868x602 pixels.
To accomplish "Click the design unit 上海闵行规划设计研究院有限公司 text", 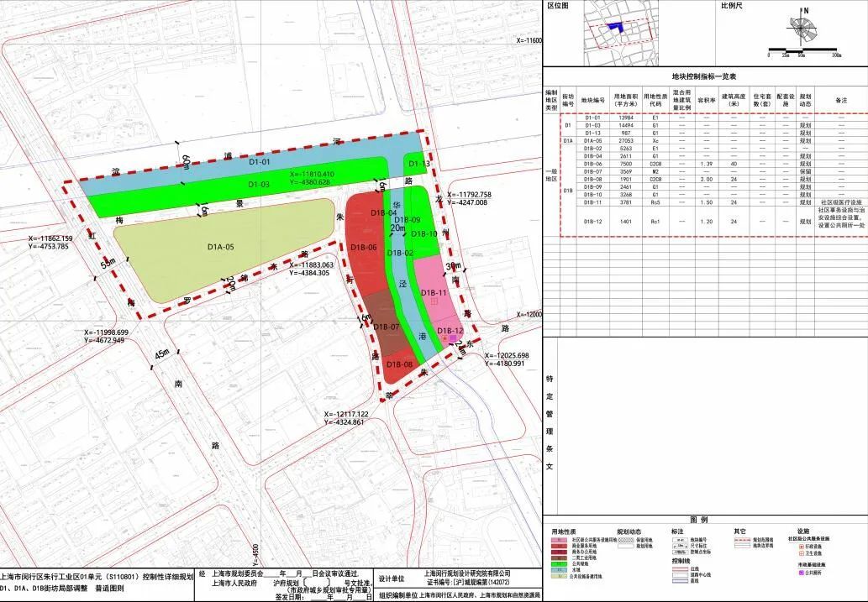I will [x=467, y=574].
